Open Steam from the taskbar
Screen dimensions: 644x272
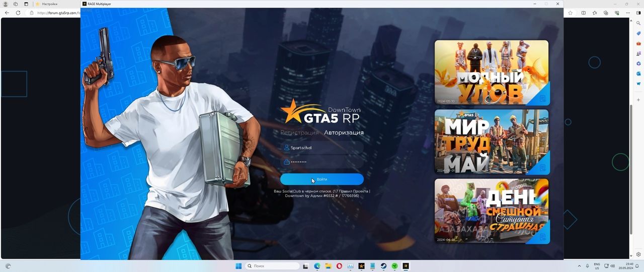tap(383, 266)
